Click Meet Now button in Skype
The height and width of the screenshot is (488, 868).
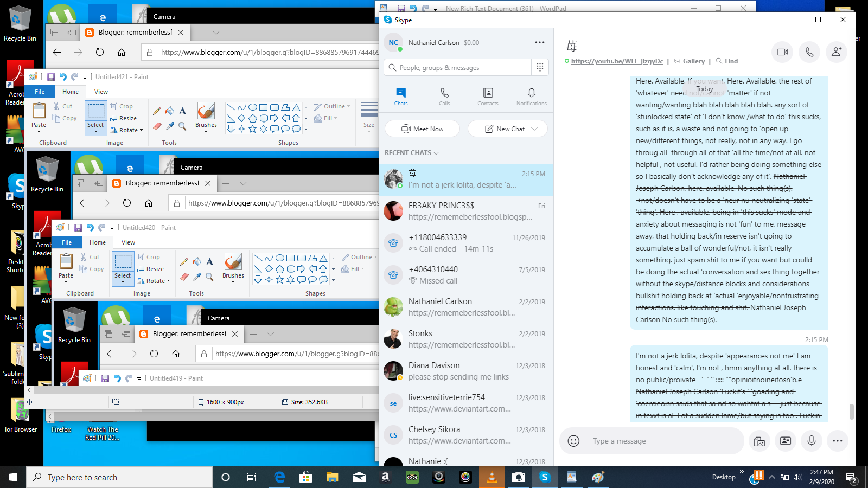click(x=422, y=129)
